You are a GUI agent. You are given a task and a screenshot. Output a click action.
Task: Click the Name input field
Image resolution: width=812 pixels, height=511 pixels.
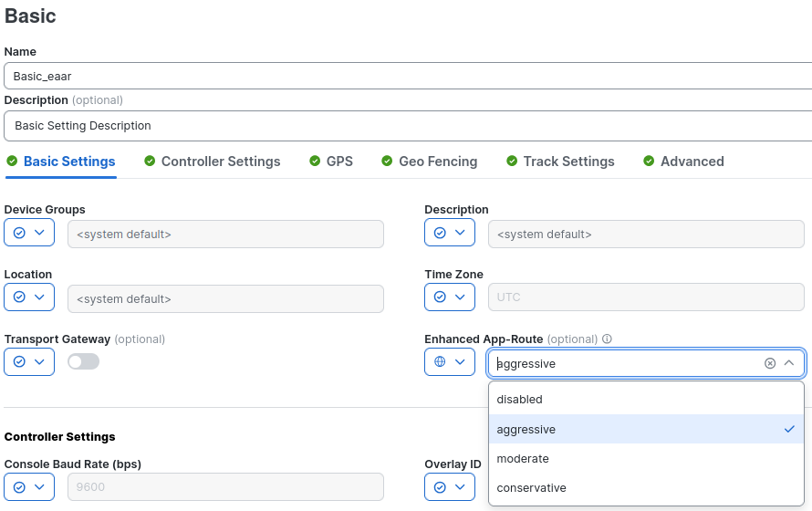pos(406,77)
